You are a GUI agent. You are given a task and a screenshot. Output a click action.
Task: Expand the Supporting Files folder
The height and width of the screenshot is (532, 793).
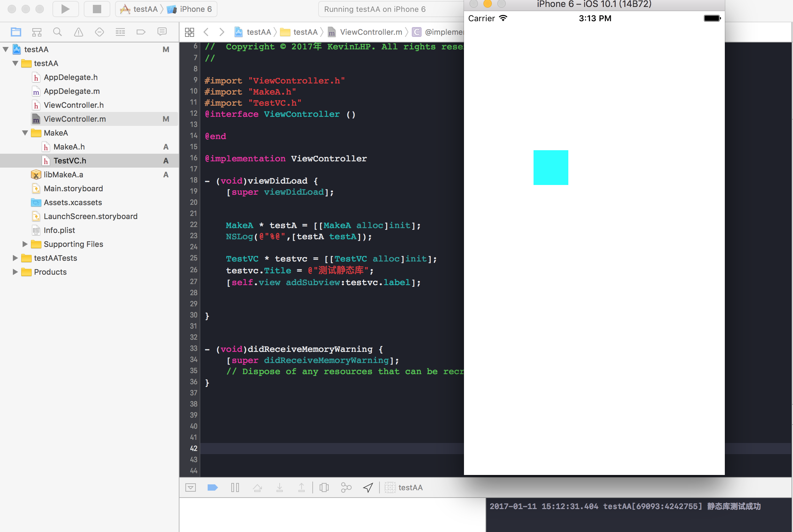click(25, 244)
